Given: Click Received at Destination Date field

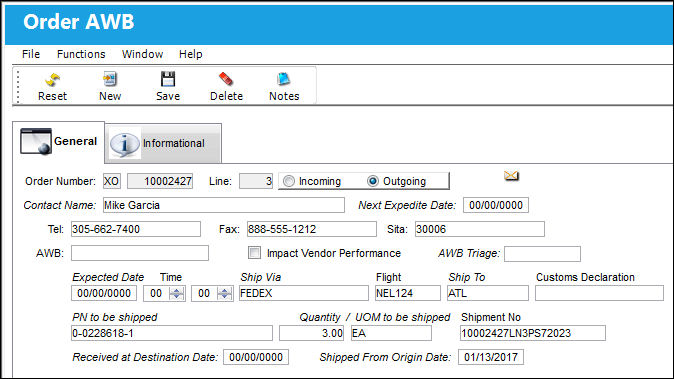Looking at the screenshot, I should (256, 357).
